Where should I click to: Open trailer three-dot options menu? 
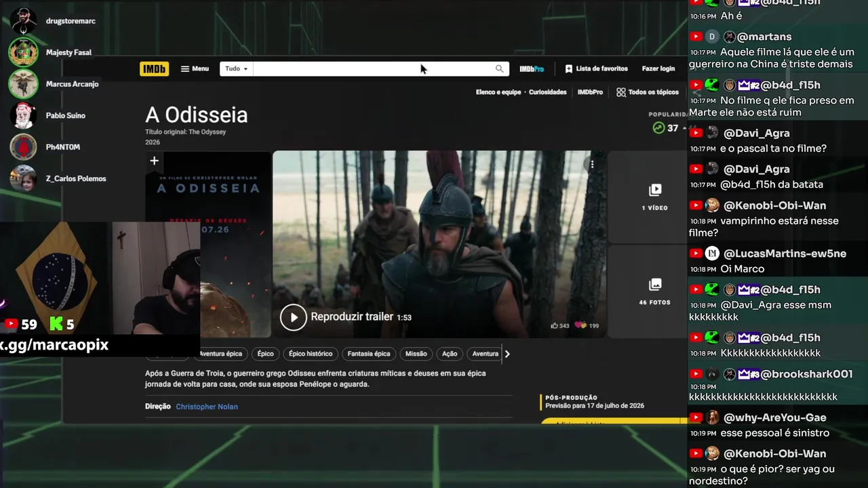592,164
